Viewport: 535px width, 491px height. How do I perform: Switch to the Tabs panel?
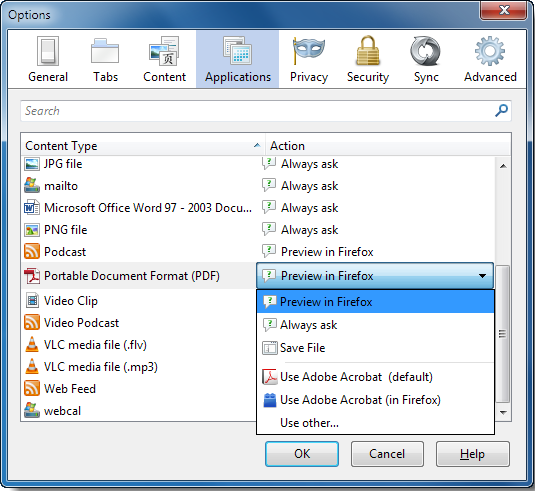(105, 59)
